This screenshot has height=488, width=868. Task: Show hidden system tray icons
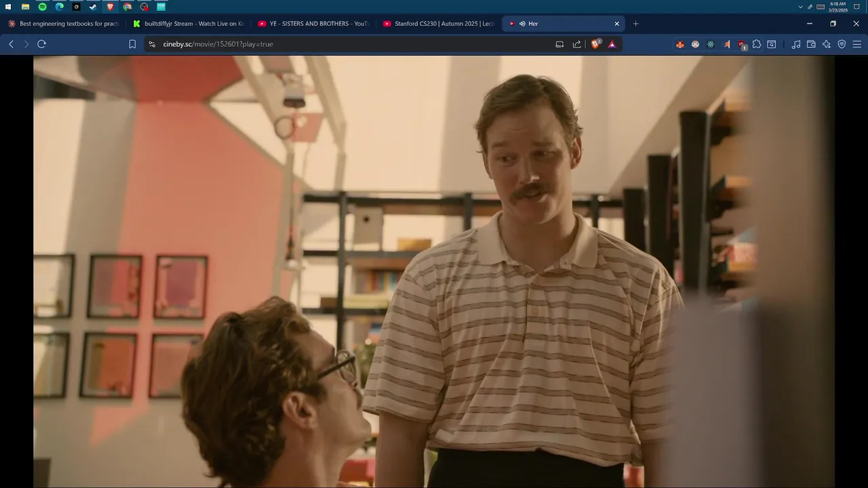[x=801, y=6]
